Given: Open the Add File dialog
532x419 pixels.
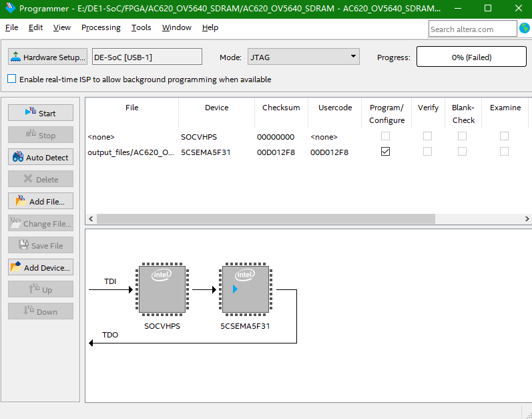Looking at the screenshot, I should [x=41, y=201].
